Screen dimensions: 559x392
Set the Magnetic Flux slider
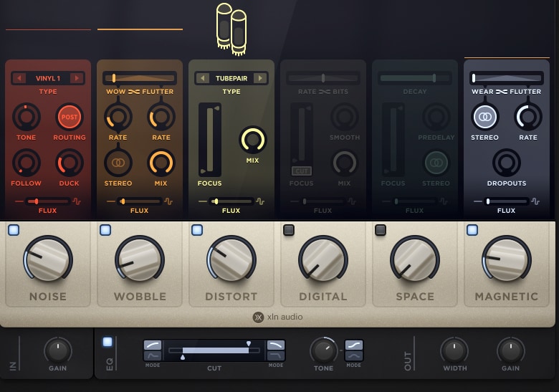[506, 201]
